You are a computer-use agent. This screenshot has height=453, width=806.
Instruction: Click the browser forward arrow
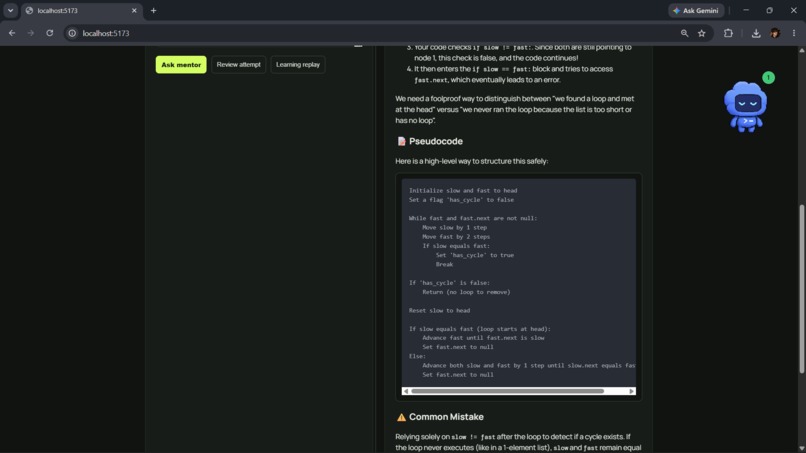[x=31, y=33]
